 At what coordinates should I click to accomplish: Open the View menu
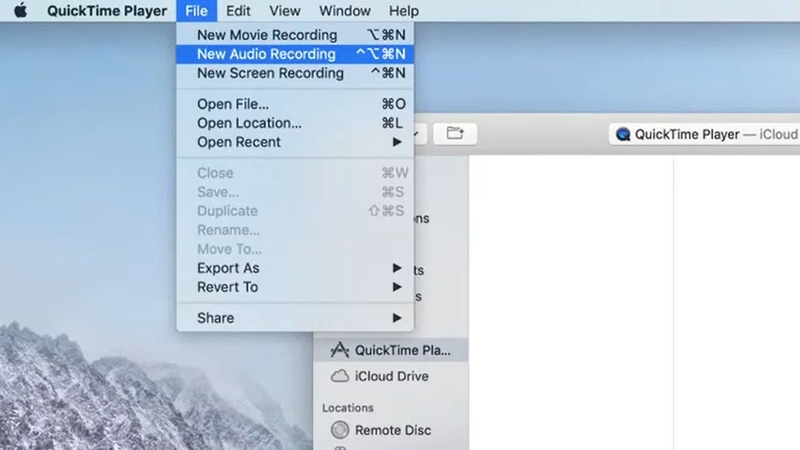[x=285, y=11]
